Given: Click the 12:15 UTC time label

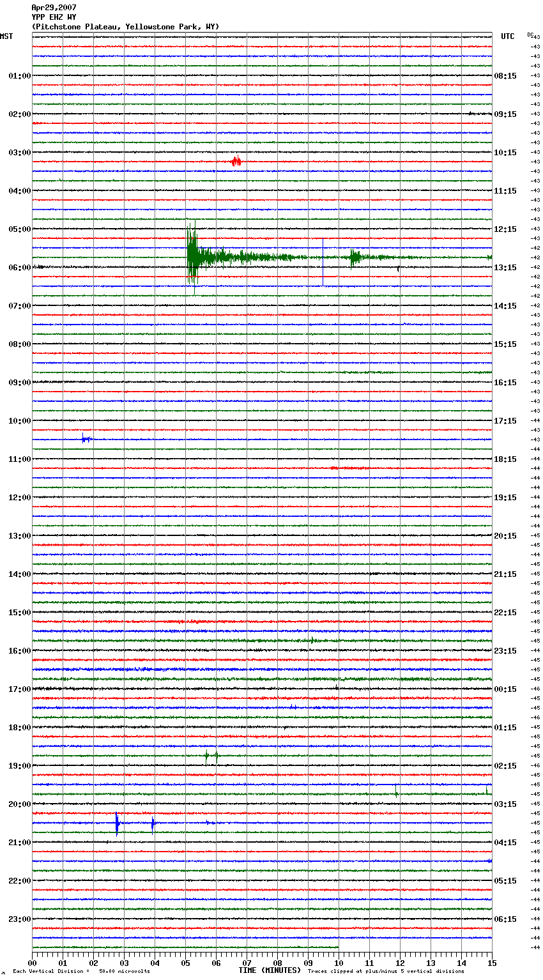Looking at the screenshot, I should [505, 229].
